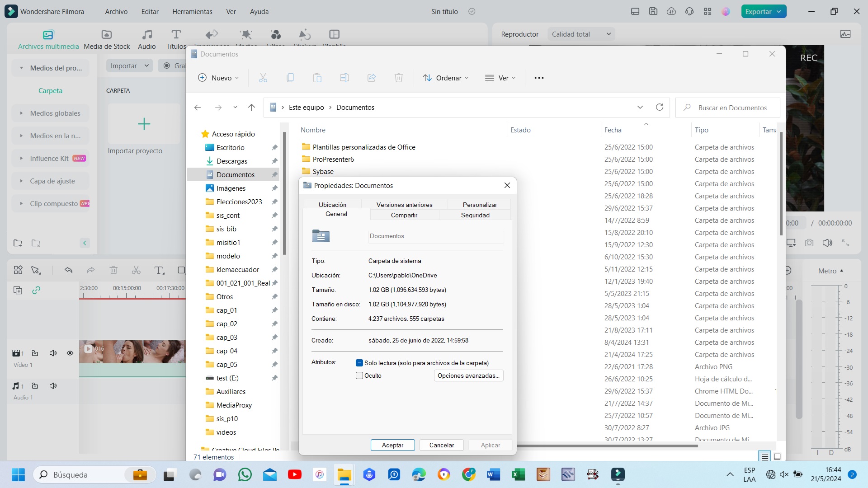Click the save project icon in the title bar
Screen dimensions: 868x488
click(653, 12)
